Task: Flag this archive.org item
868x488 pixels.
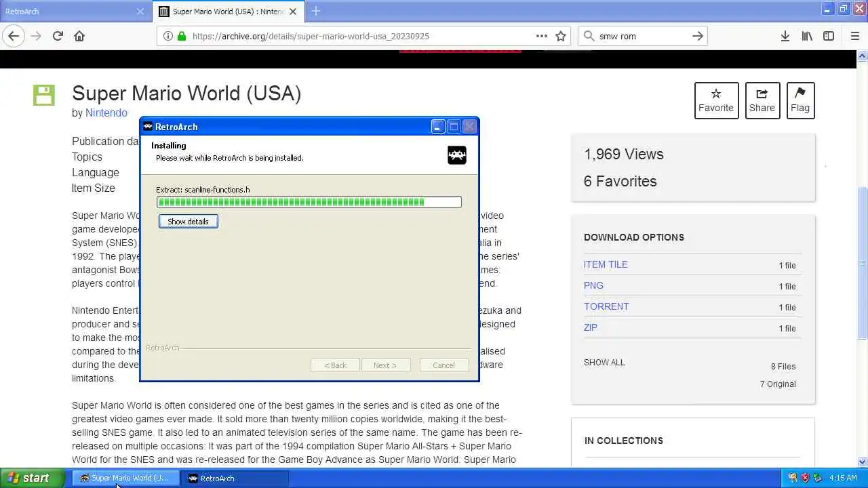Action: (x=800, y=100)
